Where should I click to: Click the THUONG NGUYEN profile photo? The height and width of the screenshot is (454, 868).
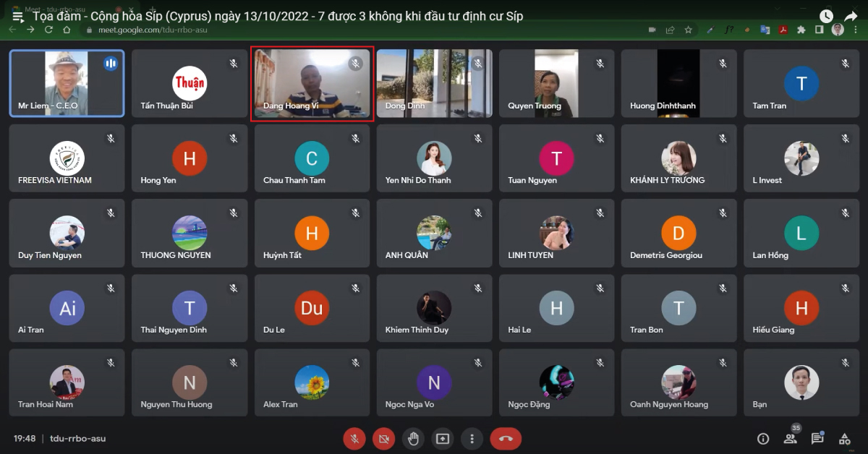point(190,233)
